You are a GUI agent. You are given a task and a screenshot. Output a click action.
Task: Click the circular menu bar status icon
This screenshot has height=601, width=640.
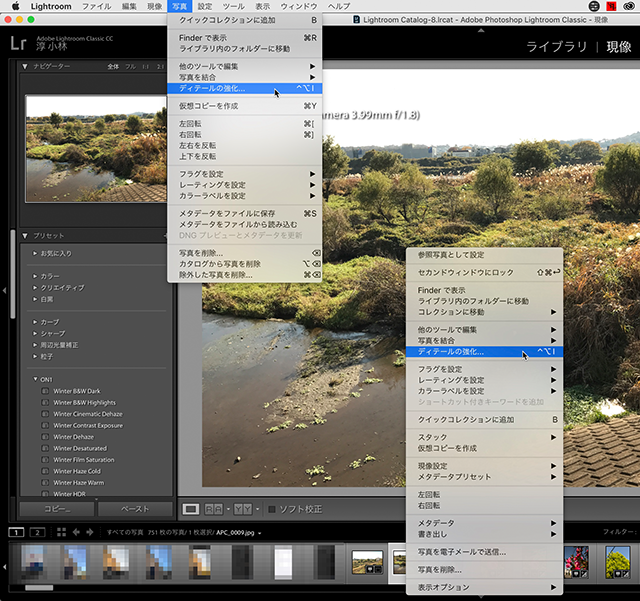(594, 6)
